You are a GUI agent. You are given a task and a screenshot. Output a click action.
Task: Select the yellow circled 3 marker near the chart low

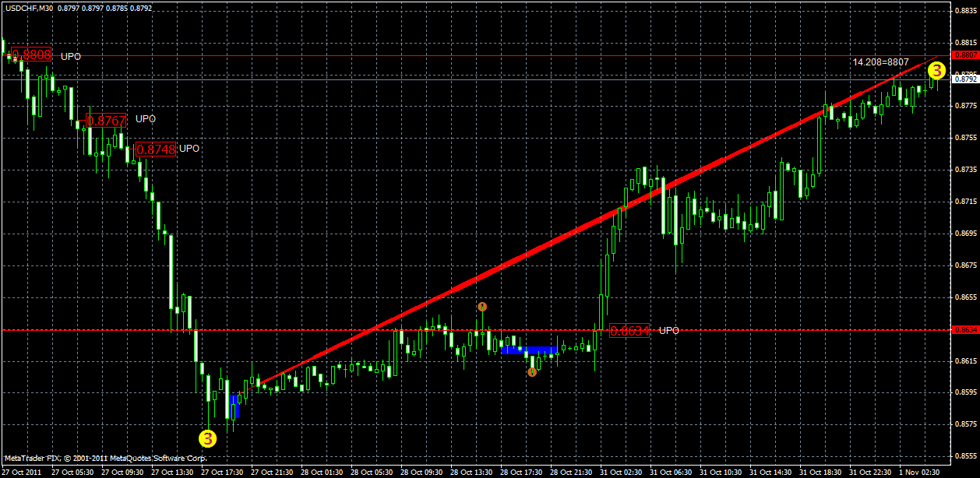click(x=207, y=439)
